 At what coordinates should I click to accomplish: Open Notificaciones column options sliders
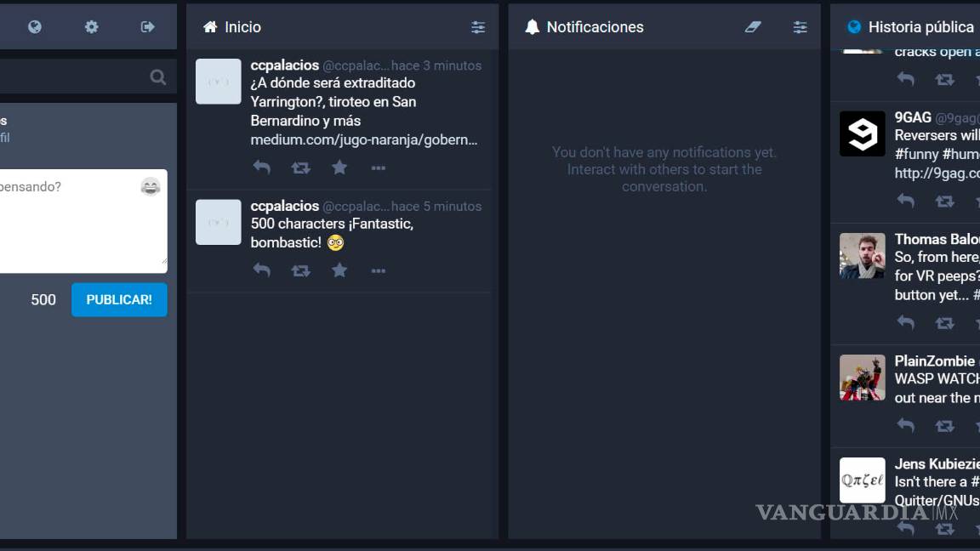[x=800, y=26]
